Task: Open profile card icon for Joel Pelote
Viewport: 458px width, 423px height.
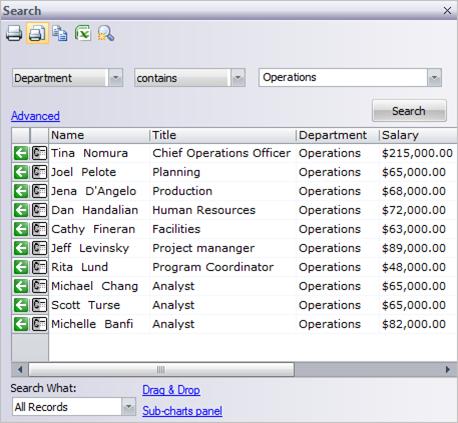Action: pos(39,172)
